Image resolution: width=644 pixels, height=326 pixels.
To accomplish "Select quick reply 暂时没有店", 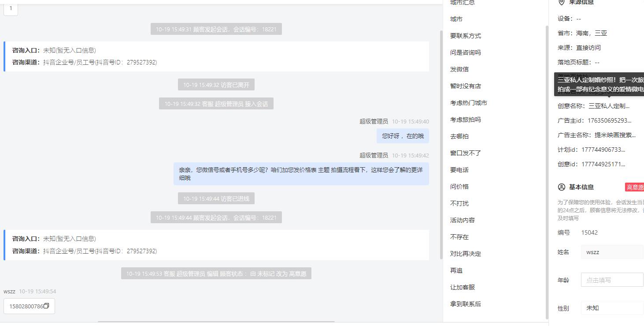I will (x=466, y=86).
